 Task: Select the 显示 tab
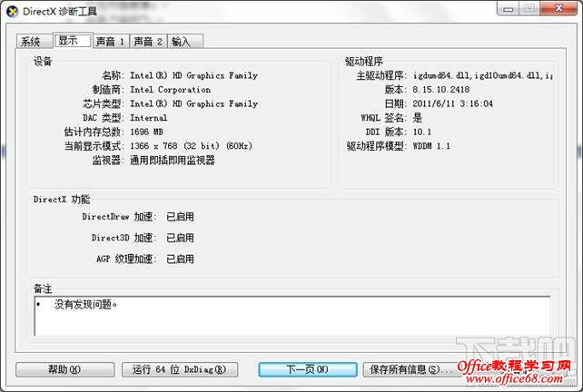(x=73, y=40)
